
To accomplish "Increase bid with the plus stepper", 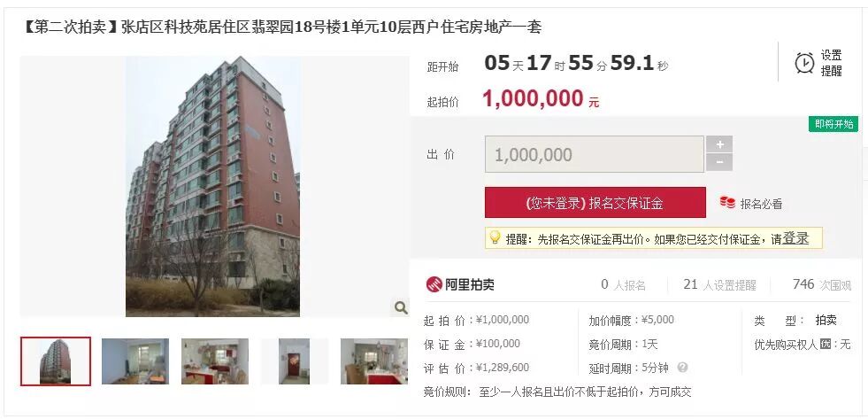I will pos(719,144).
